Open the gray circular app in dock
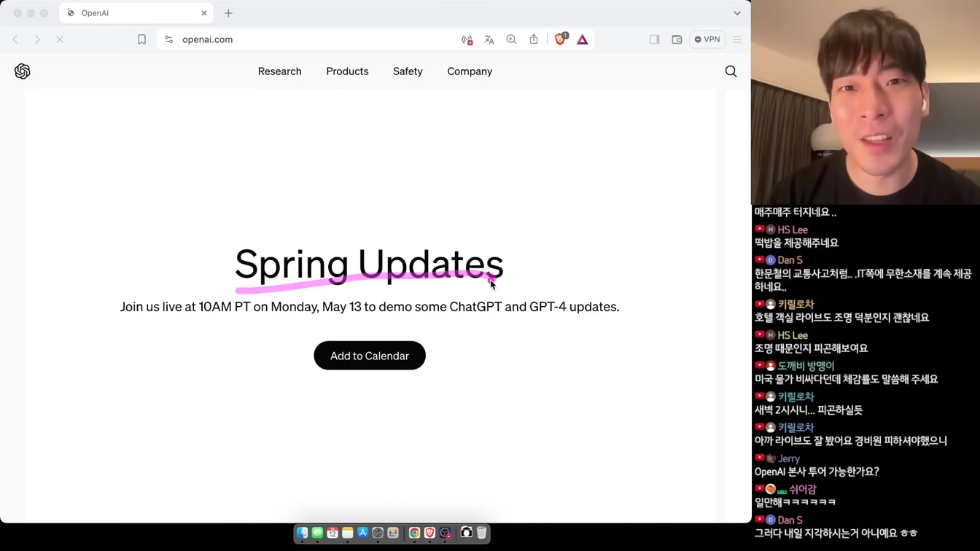The image size is (980, 551). click(x=378, y=534)
